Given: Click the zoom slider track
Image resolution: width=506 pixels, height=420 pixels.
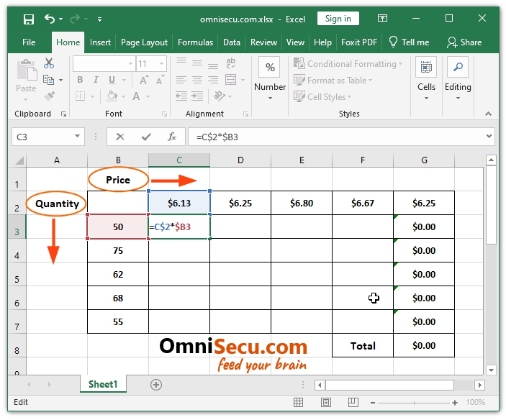Looking at the screenshot, I should click(414, 403).
